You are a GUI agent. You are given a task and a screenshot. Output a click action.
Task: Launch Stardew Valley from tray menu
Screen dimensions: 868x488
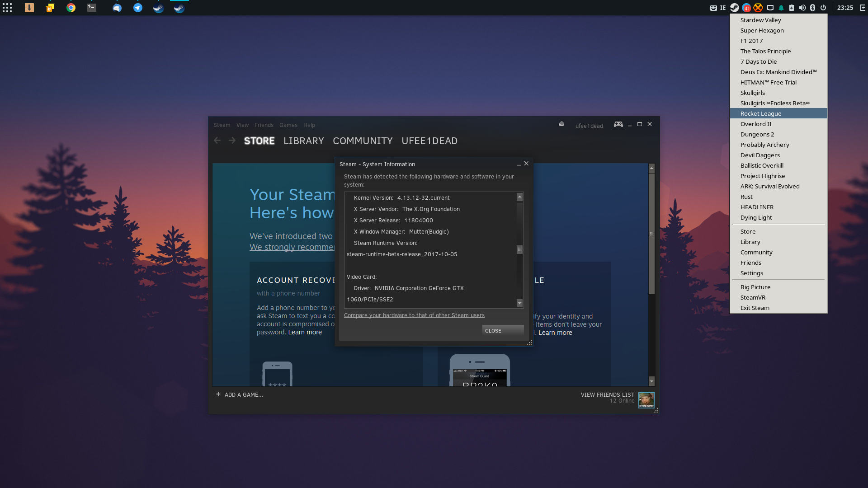tap(778, 20)
